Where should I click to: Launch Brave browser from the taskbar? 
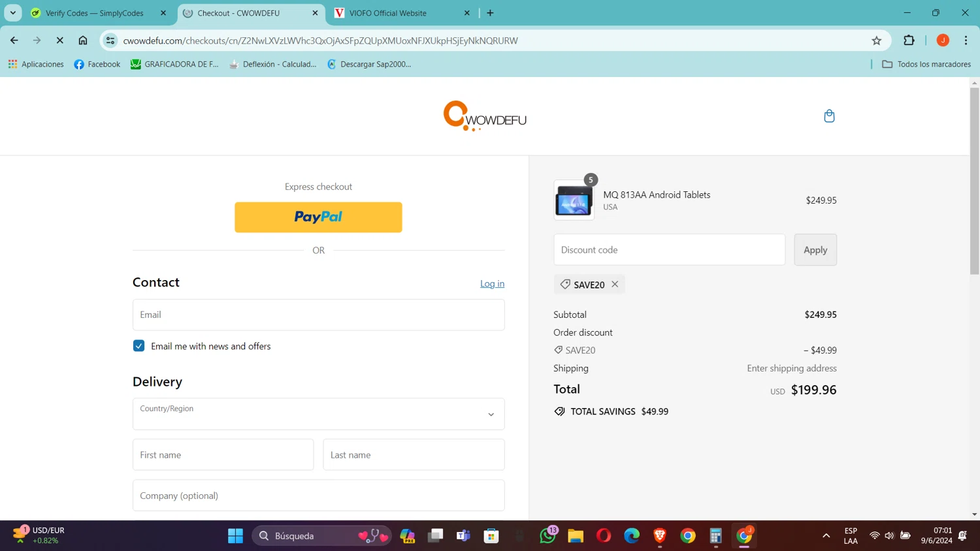pos(660,536)
